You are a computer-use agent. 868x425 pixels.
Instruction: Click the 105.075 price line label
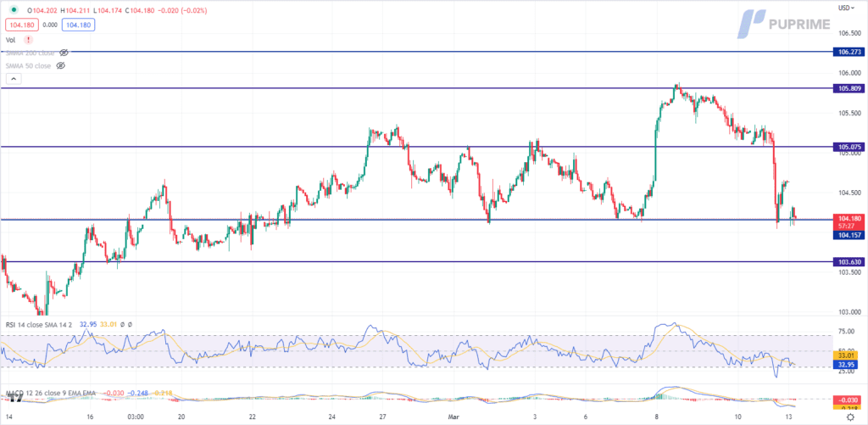click(848, 147)
